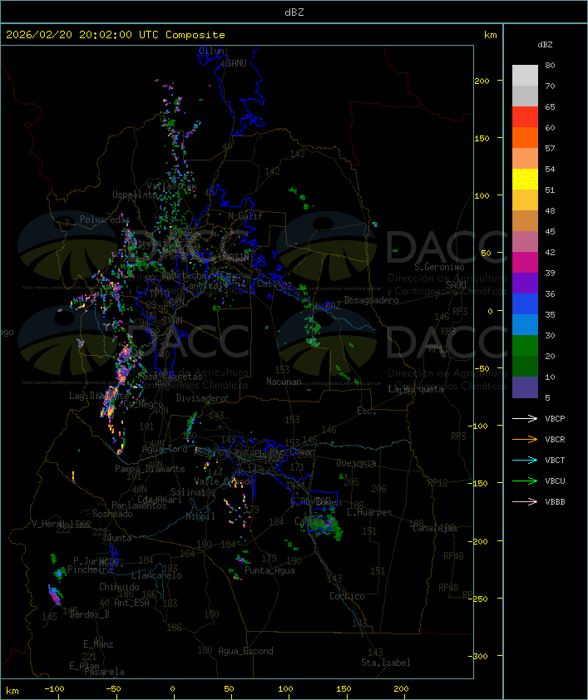
Task: Click the 2026/02/20 20:02:00 UTC Composite timestamp
Action: (116, 35)
